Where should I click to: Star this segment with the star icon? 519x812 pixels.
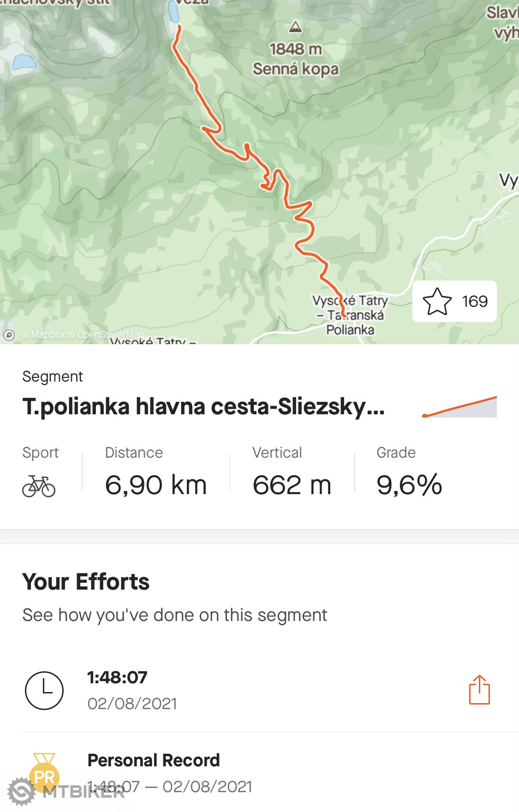[437, 301]
